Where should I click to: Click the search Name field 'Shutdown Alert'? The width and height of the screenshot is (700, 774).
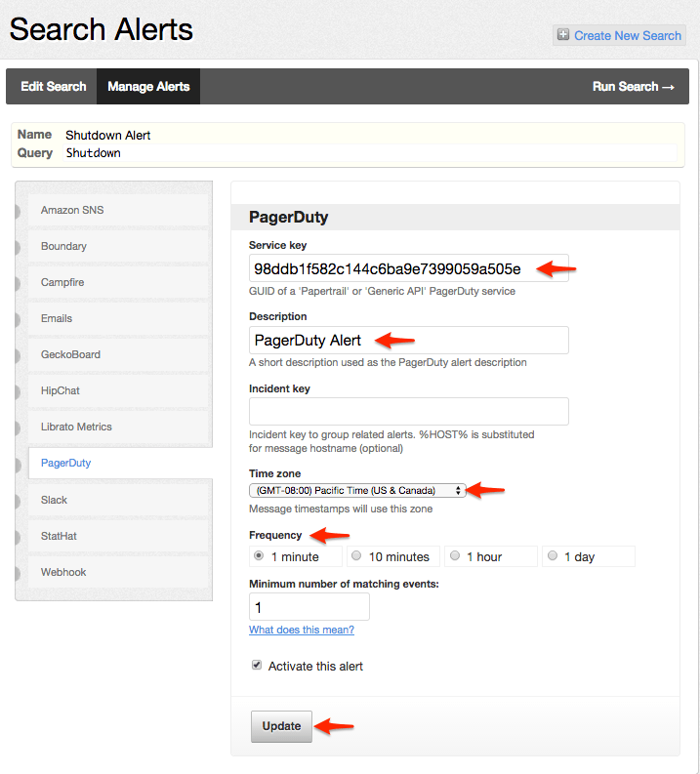point(108,136)
